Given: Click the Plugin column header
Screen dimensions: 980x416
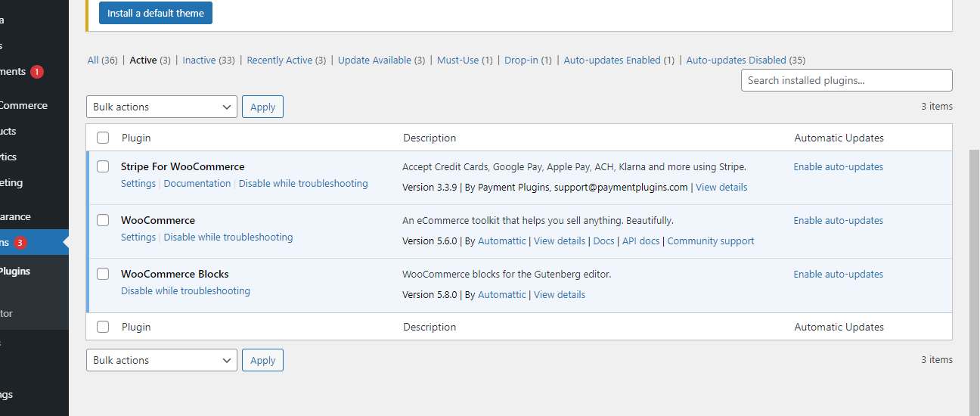Looking at the screenshot, I should 136,138.
